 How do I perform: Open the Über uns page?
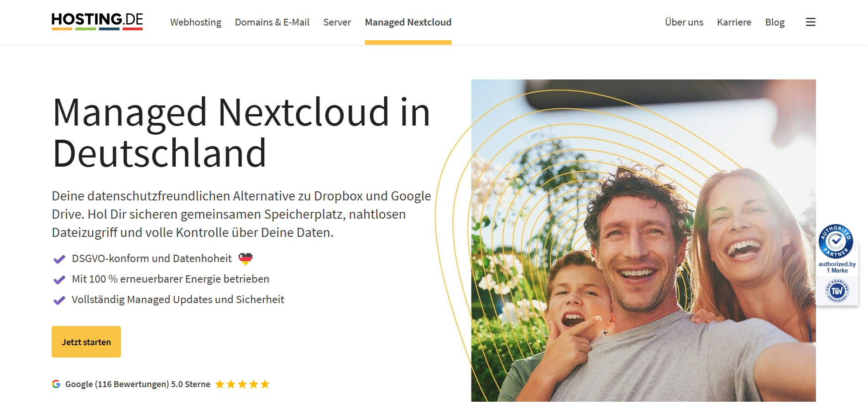coord(684,22)
